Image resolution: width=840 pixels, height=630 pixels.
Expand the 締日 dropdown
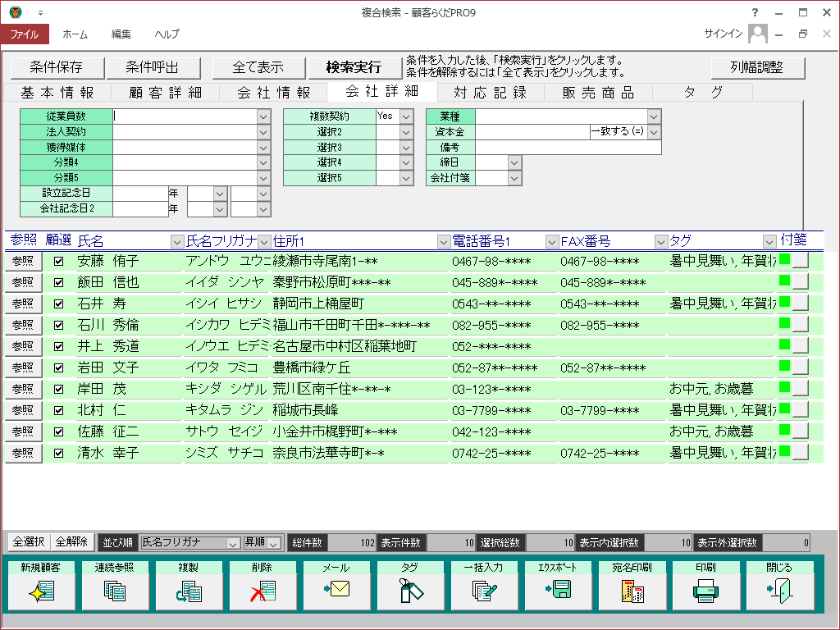coord(514,162)
